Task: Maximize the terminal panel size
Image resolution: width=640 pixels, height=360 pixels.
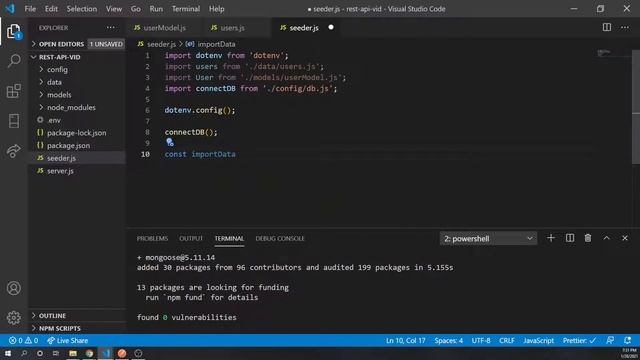Action: (607, 238)
